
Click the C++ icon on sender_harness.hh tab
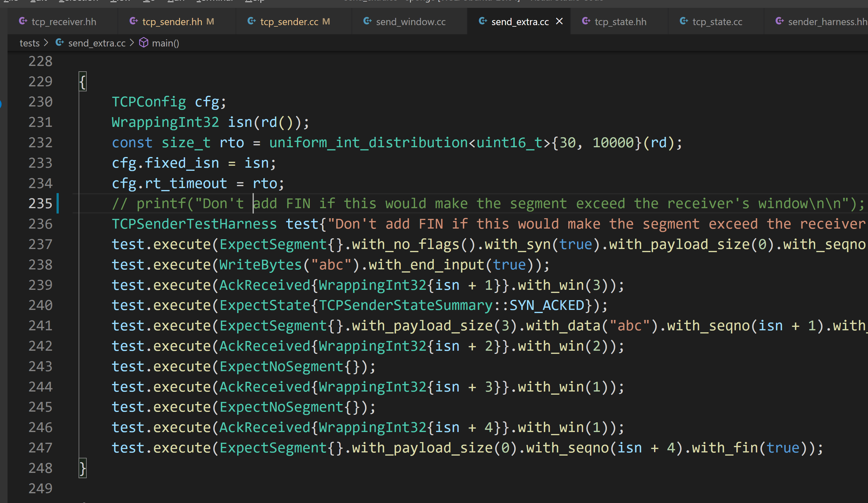click(779, 21)
